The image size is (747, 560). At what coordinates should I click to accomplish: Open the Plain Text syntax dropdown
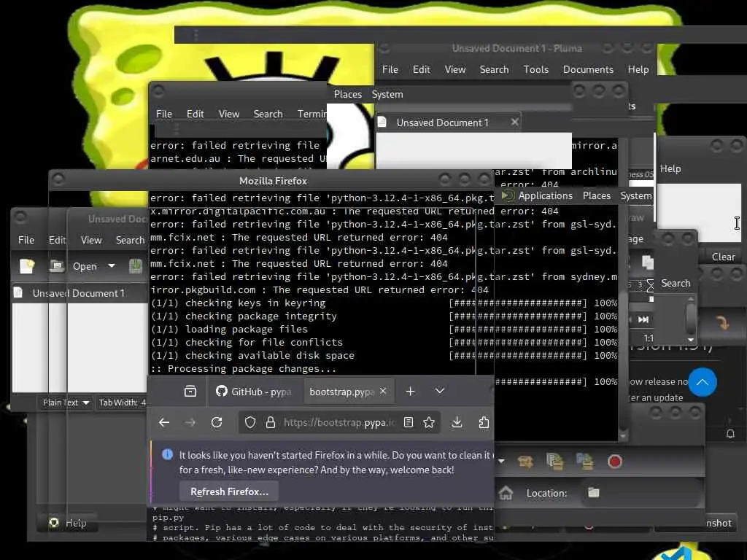point(66,402)
